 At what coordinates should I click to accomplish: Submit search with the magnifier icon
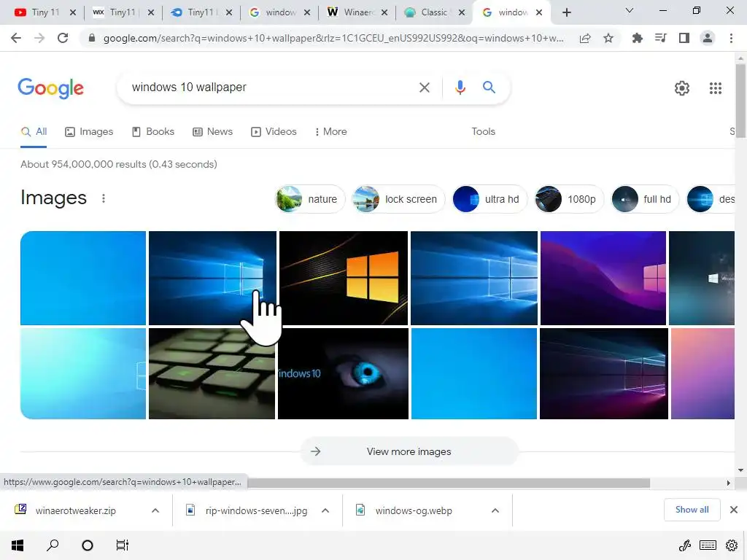(489, 87)
